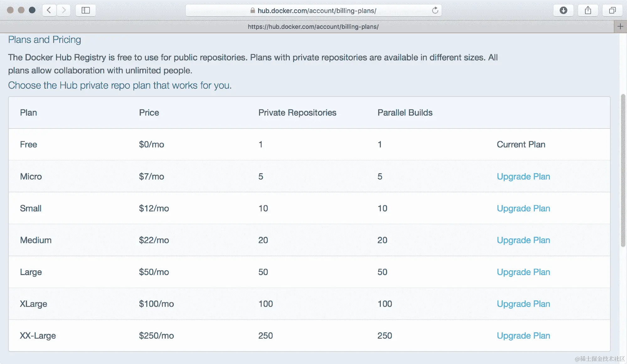Click the Share icon in toolbar
The image size is (627, 364).
coord(588,10)
